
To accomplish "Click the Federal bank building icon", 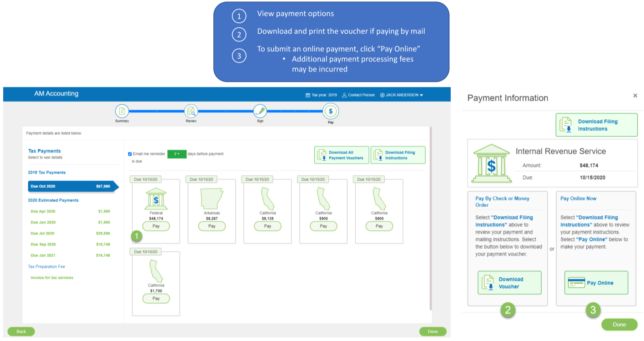I will [156, 199].
